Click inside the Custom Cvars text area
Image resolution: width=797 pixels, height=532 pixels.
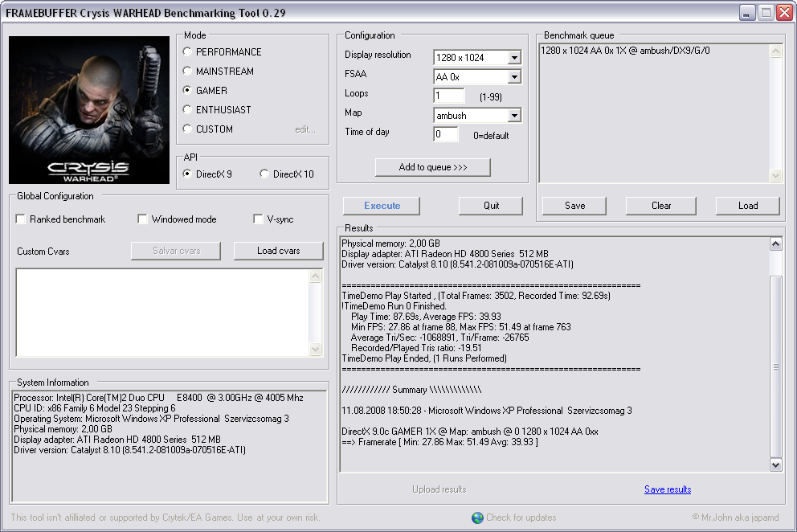pos(162,313)
